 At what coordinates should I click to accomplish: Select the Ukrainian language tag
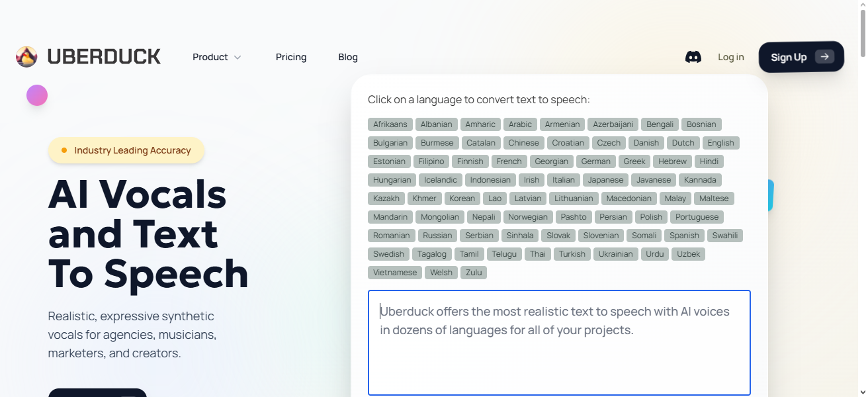point(616,254)
